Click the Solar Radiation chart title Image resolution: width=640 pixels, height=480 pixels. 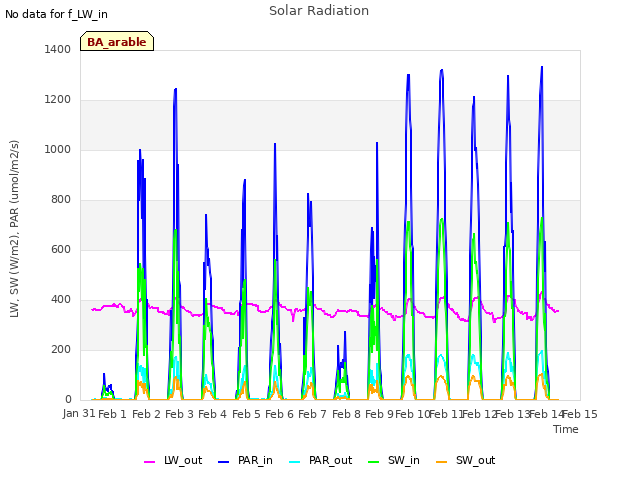coord(319,11)
